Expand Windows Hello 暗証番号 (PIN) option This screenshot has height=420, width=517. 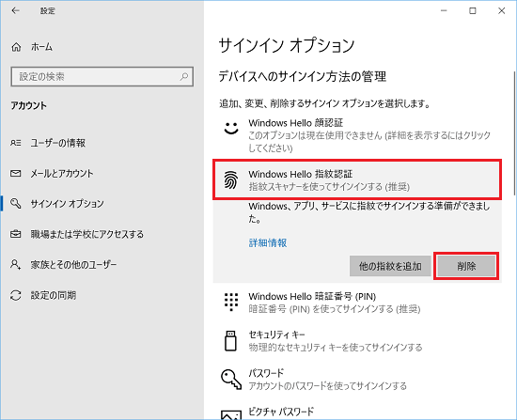coord(357,302)
